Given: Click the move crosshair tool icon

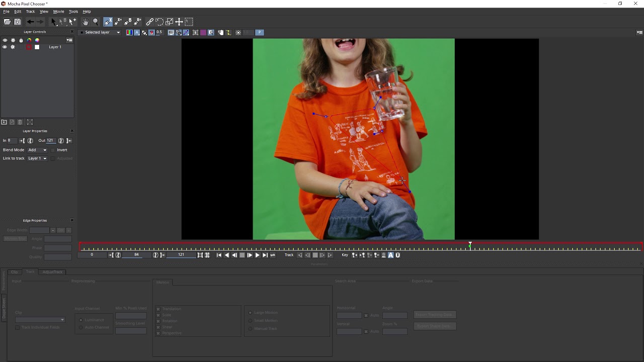Looking at the screenshot, I should pos(179,22).
